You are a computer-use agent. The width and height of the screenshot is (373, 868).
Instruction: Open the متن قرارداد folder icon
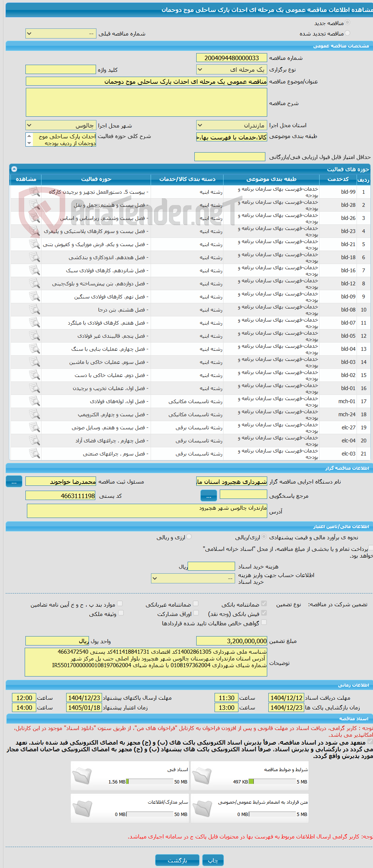click(x=202, y=808)
